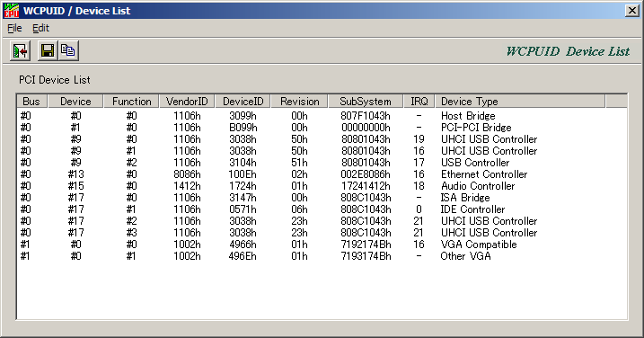The image size is (644, 338).
Task: Select the IDE Controller entry
Action: point(322,209)
